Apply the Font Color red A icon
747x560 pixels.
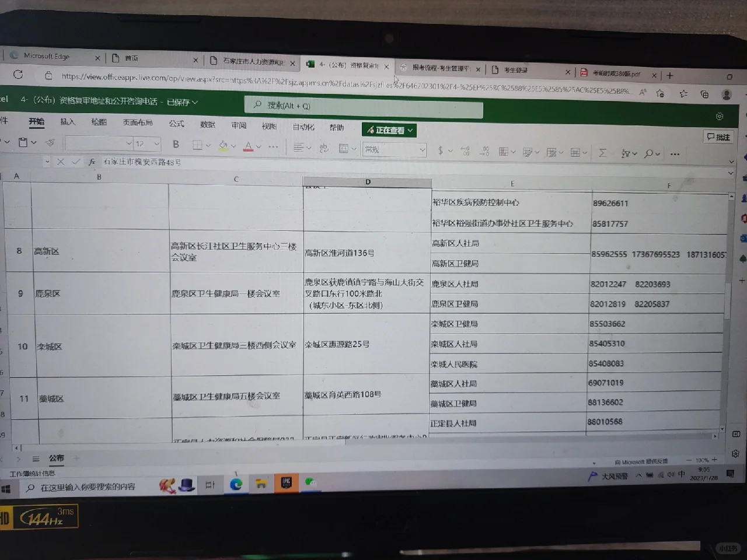click(x=248, y=145)
